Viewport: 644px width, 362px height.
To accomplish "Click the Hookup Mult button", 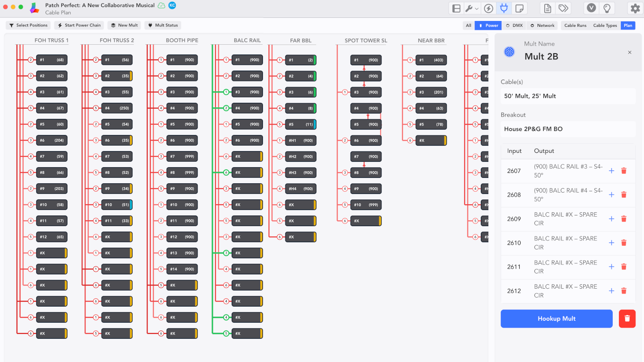I will [x=556, y=319].
